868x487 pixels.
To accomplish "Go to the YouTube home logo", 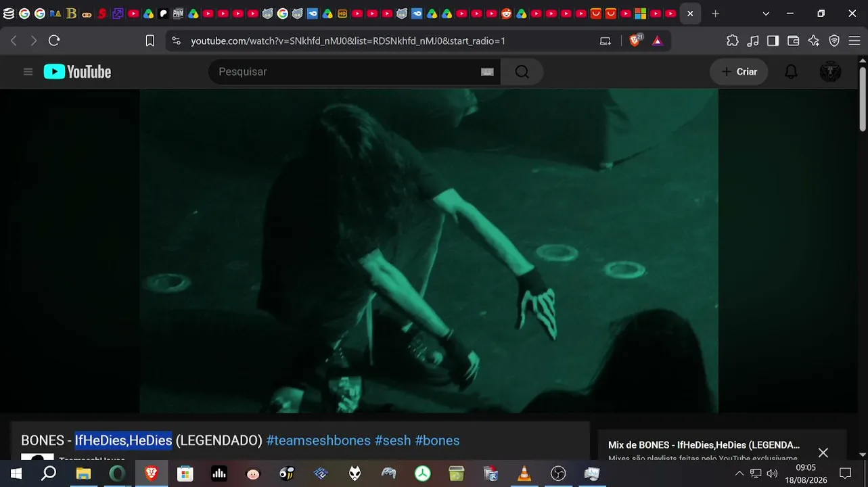I will tap(77, 72).
